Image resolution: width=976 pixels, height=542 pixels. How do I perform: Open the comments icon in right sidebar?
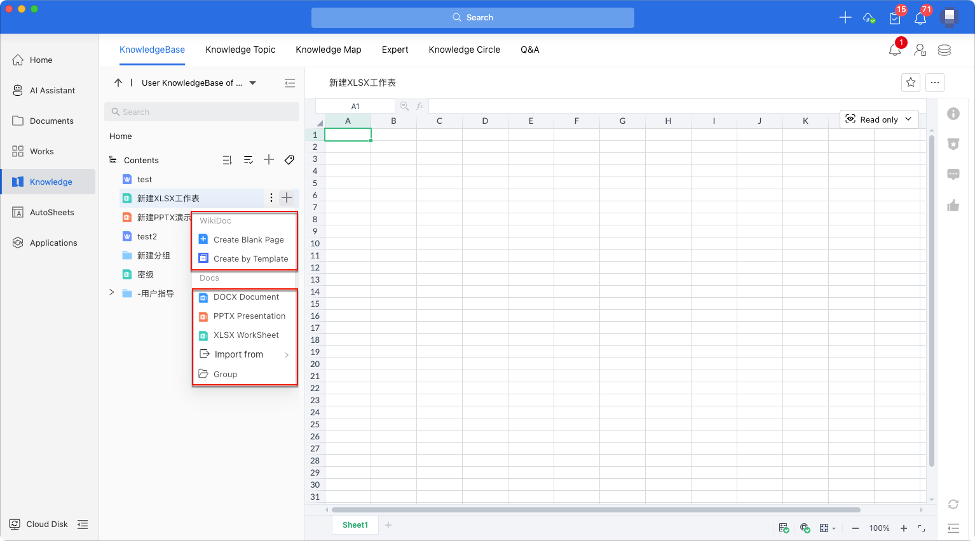(x=953, y=174)
